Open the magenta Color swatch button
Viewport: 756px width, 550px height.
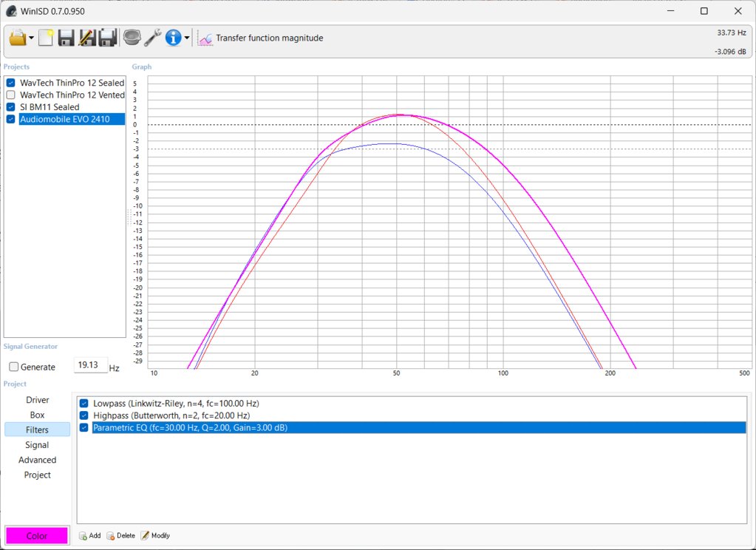coord(37,536)
